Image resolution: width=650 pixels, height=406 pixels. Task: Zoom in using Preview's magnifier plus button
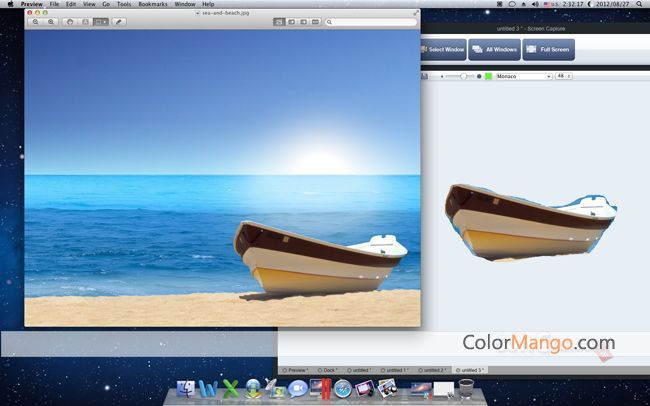(51, 22)
